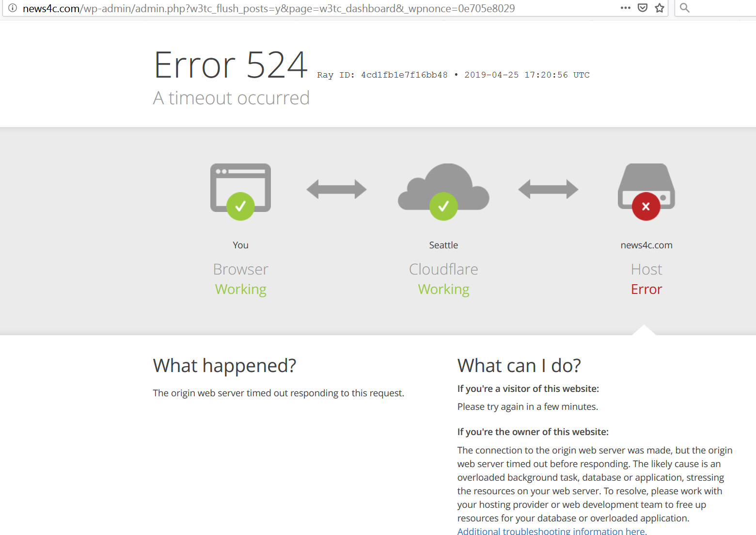Click the news4c.com label under server icon

coord(646,245)
